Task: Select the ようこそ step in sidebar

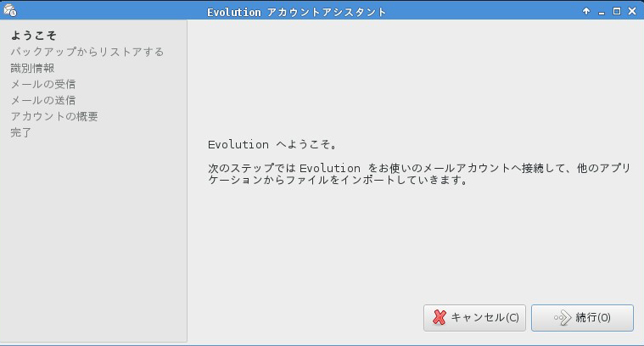Action: [x=33, y=36]
